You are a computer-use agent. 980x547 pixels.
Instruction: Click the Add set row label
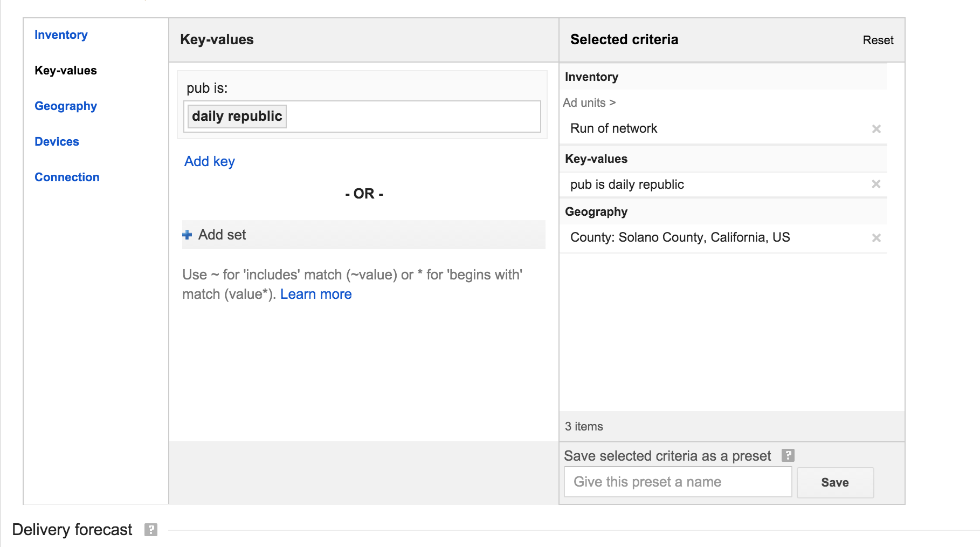click(222, 235)
